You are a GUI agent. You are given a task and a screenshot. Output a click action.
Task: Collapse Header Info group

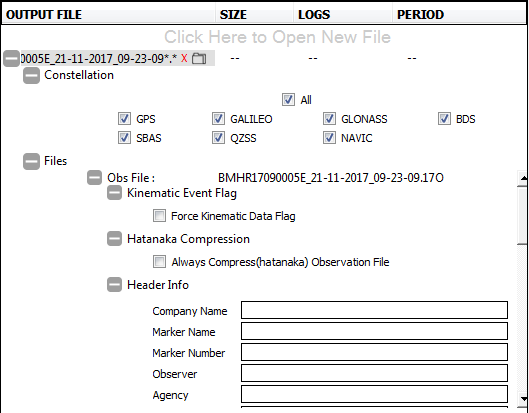coord(114,285)
